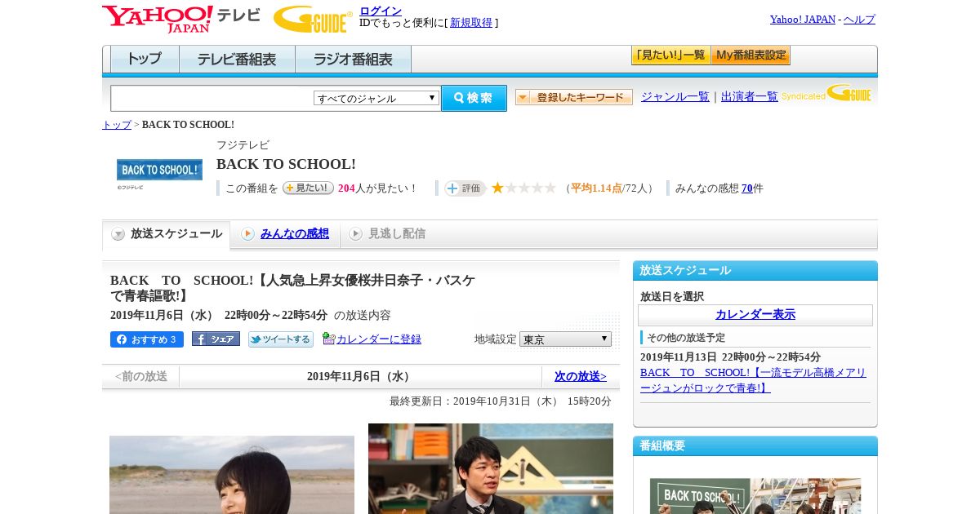Click the カレンダー表示 link
This screenshot has width=980, height=514.
coord(755,315)
